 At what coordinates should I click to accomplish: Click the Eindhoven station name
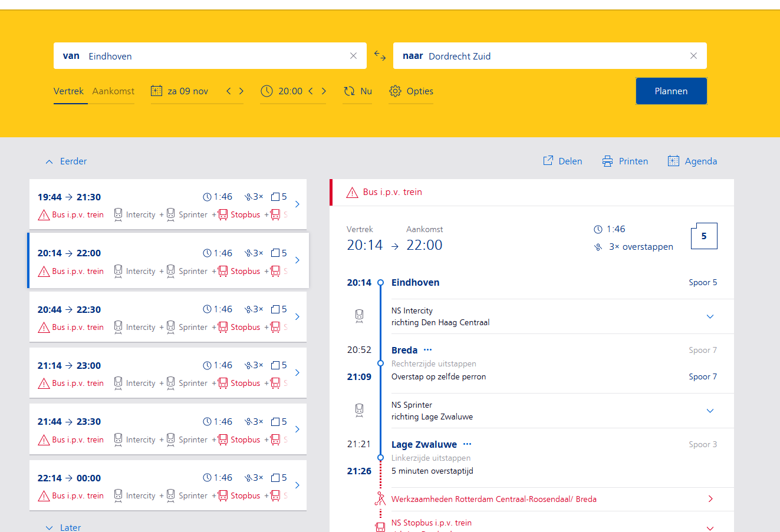[416, 282]
